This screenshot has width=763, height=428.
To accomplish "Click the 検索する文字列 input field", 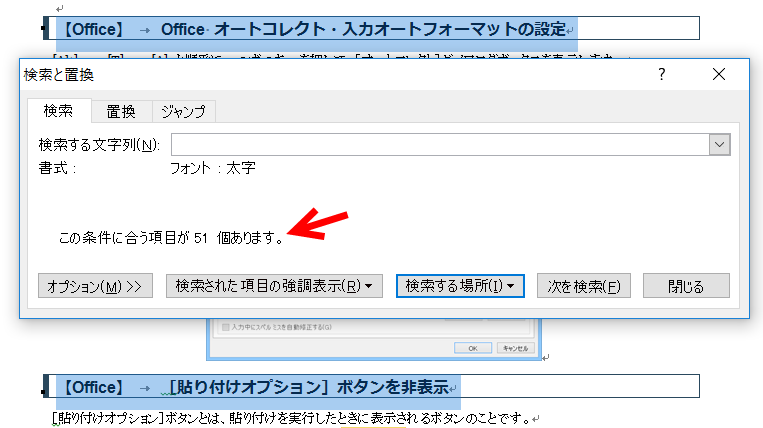I will pyautogui.click(x=440, y=145).
